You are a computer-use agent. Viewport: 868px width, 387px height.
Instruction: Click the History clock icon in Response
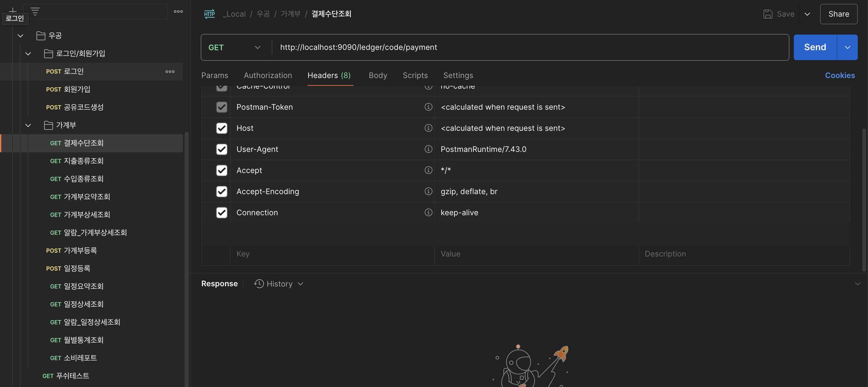point(259,284)
